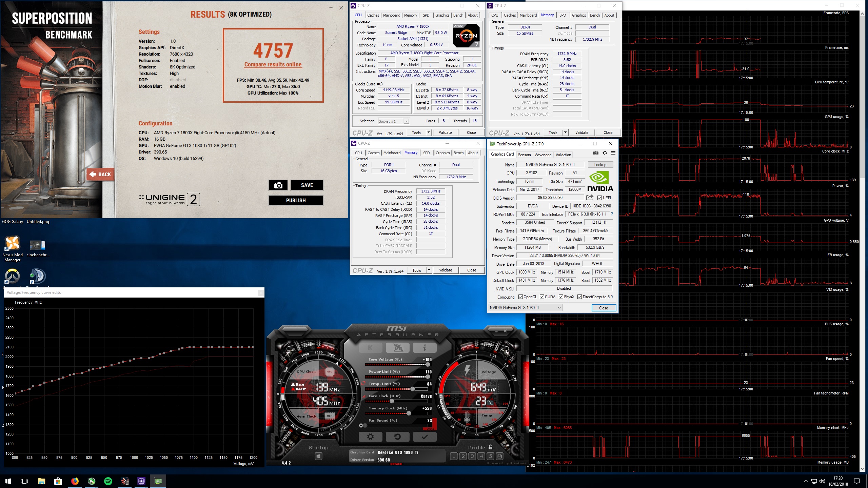Open Task View from taskbar
This screenshot has height=488, width=868.
pos(24,481)
